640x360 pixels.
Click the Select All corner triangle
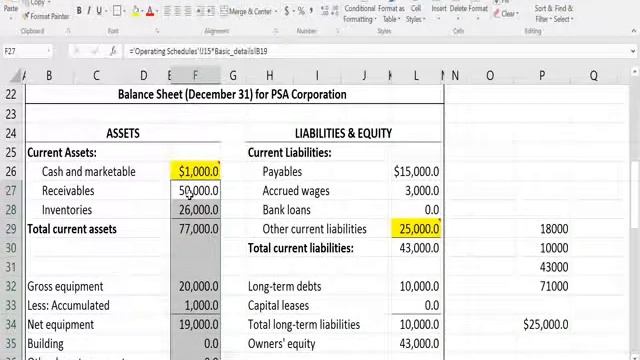(x=15, y=76)
